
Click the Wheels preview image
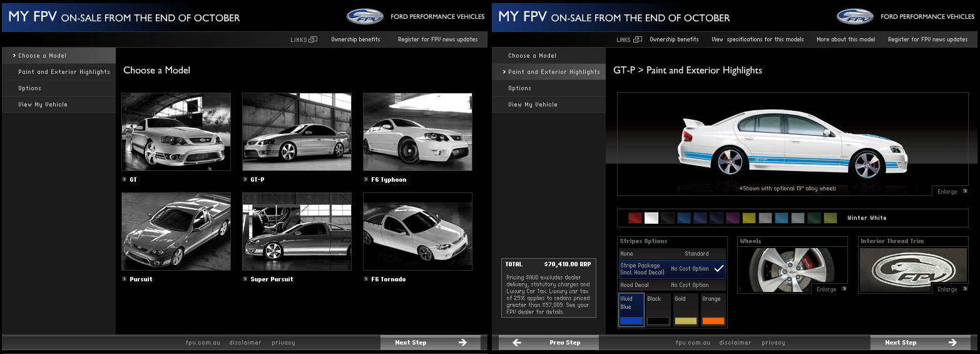tap(792, 269)
